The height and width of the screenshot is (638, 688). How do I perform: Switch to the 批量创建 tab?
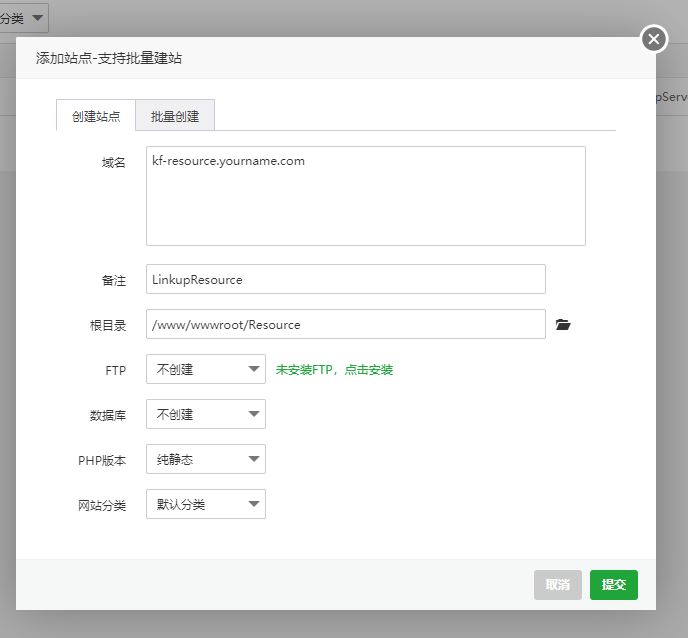point(175,116)
